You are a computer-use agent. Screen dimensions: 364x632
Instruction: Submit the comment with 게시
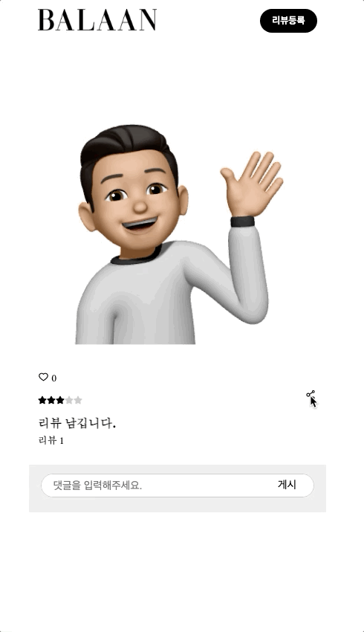(x=287, y=485)
